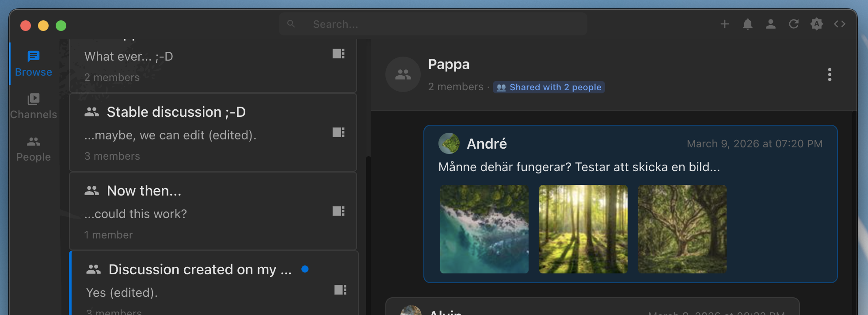Click panel icon on What ever... ;-D row

click(x=339, y=54)
